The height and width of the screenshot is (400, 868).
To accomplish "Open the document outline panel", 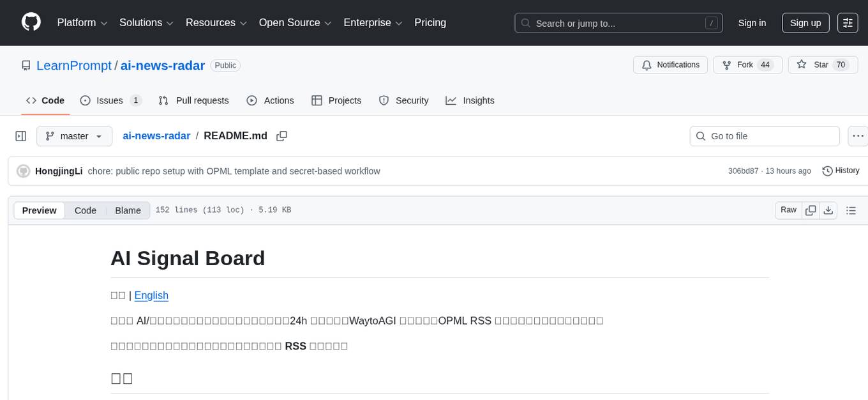I will [x=850, y=210].
